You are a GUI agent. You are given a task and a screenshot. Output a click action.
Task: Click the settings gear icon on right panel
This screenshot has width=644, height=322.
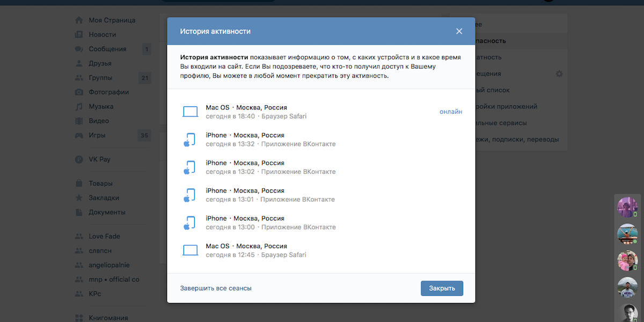pos(559,74)
